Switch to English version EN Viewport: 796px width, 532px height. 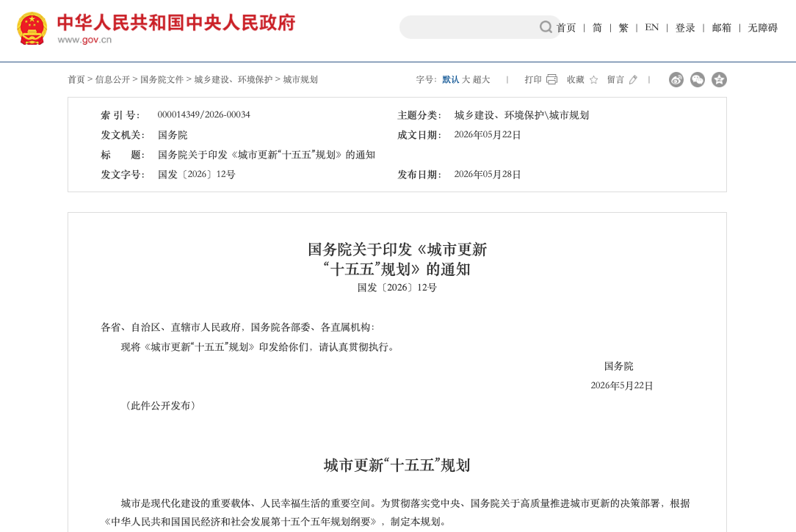coord(652,27)
